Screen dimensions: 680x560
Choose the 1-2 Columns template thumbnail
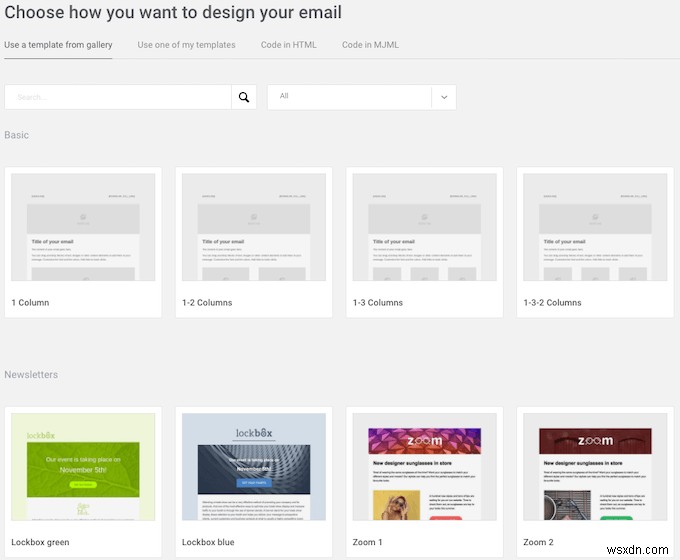point(254,227)
